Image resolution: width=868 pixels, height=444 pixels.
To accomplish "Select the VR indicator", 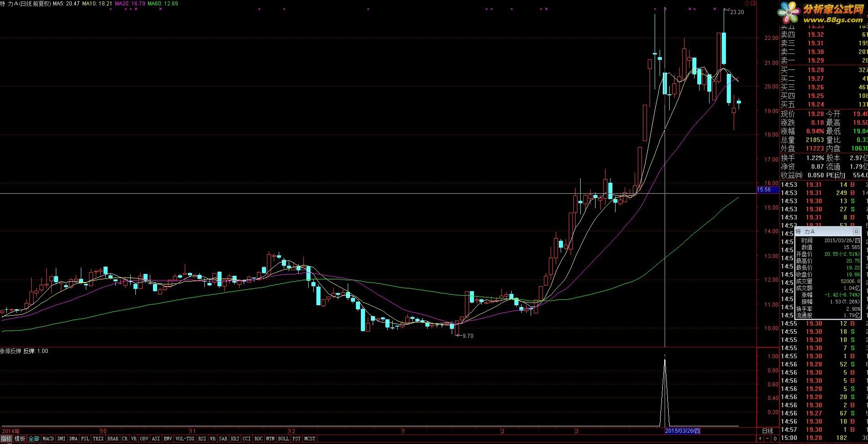I will pos(133,439).
